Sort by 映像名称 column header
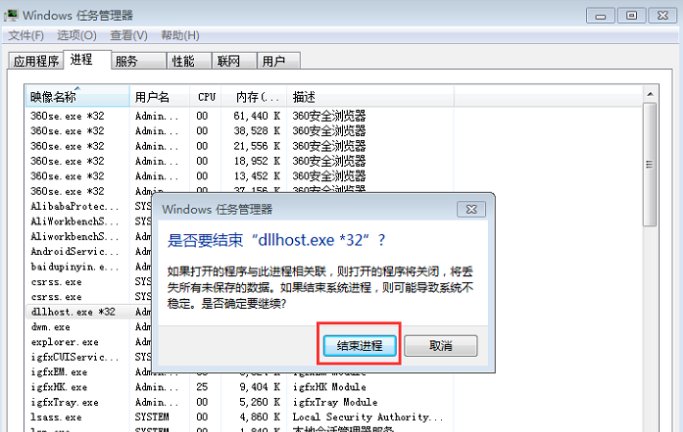 77,97
